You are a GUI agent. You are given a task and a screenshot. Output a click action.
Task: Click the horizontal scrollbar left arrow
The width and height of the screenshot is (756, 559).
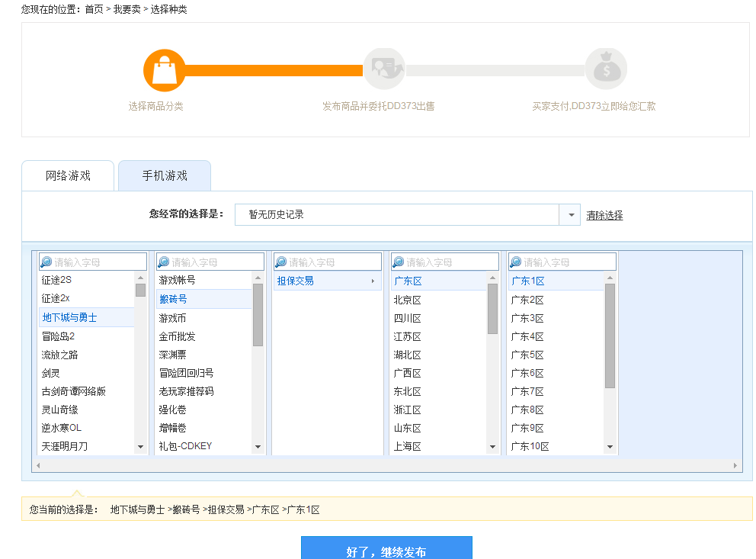pyautogui.click(x=38, y=465)
